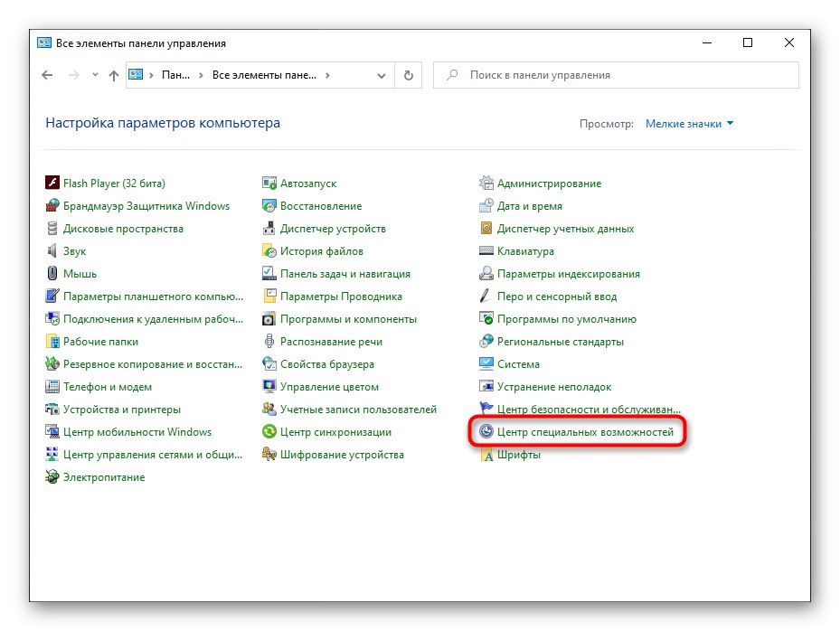Image resolution: width=840 pixels, height=631 pixels.
Task: Open the recent locations dropdown arrow
Action: coord(95,75)
